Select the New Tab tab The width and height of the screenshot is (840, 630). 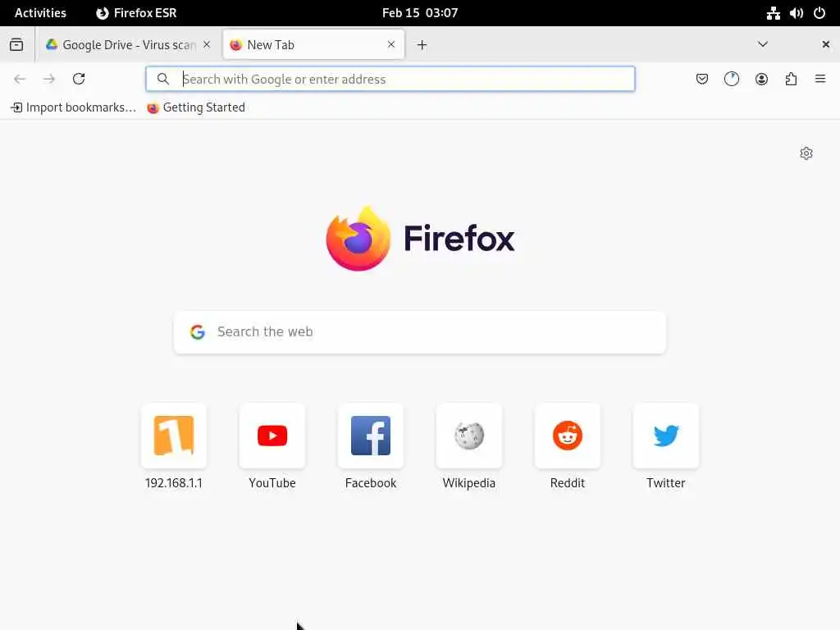[x=313, y=45]
